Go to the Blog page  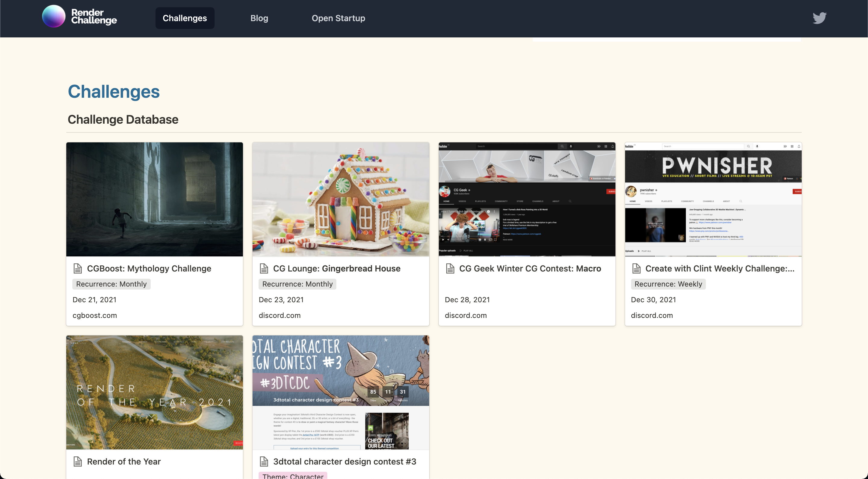tap(259, 18)
